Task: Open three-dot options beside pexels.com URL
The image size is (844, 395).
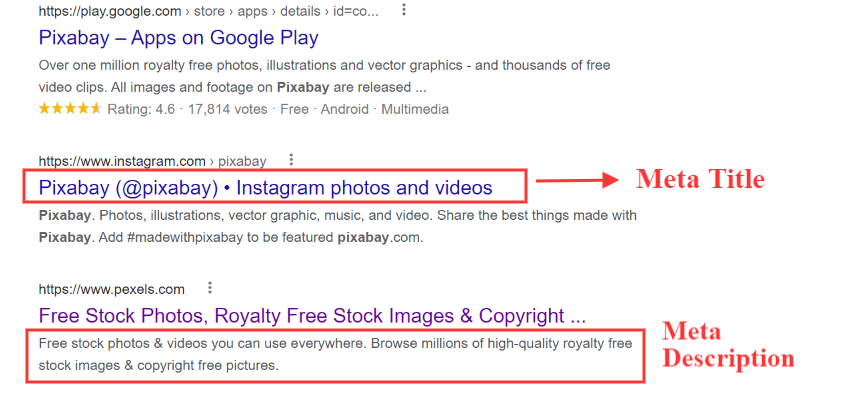Action: point(210,288)
